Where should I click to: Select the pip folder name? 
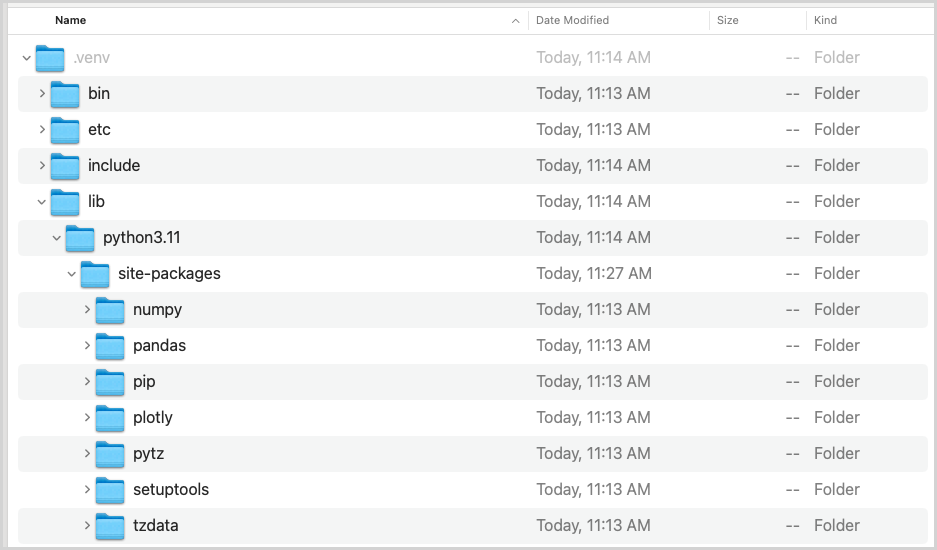pos(144,381)
